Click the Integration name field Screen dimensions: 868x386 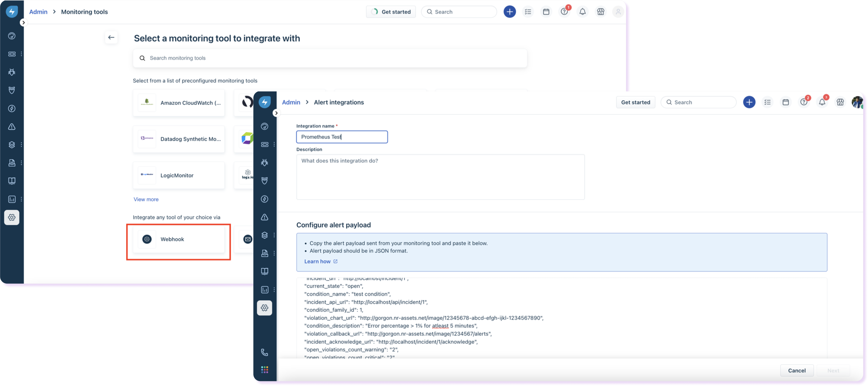342,137
